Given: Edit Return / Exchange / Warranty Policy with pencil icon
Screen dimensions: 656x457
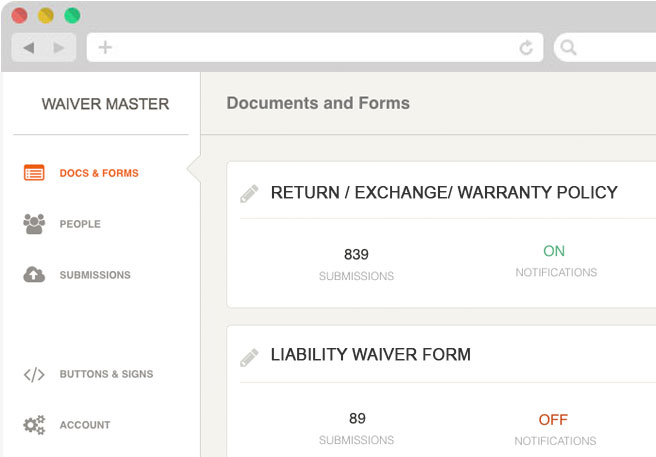Looking at the screenshot, I should (x=249, y=193).
